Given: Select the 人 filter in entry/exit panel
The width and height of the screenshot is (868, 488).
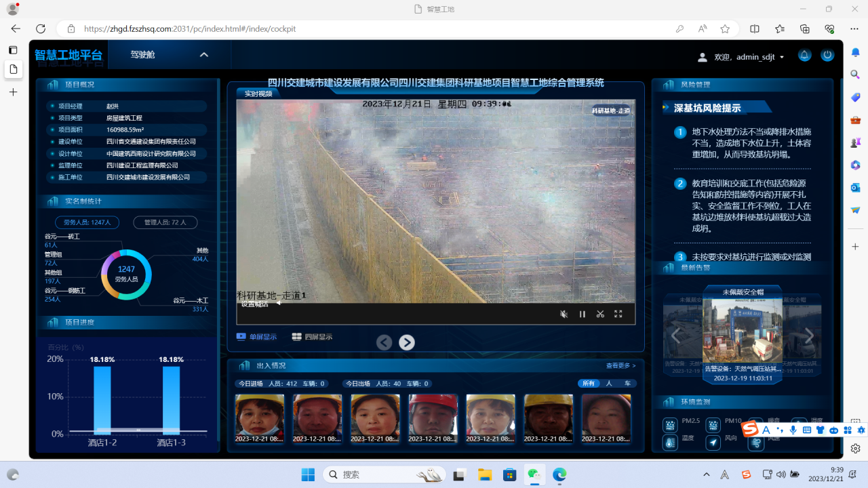Looking at the screenshot, I should (x=609, y=384).
